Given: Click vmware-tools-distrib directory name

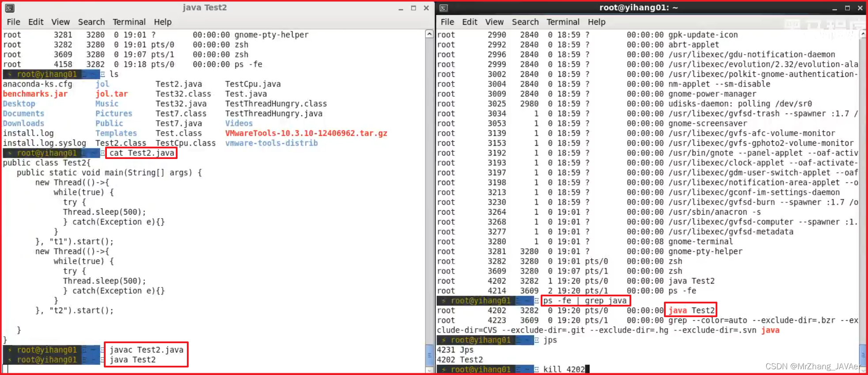Looking at the screenshot, I should 271,143.
